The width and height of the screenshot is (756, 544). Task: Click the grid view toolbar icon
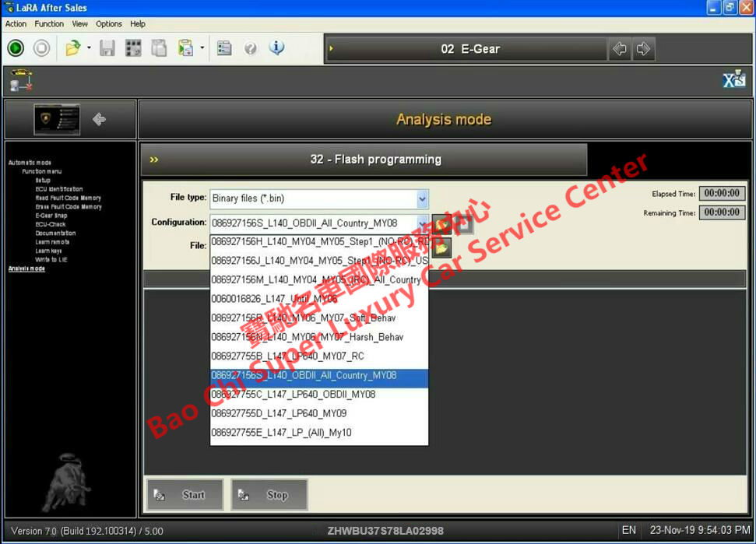click(133, 48)
